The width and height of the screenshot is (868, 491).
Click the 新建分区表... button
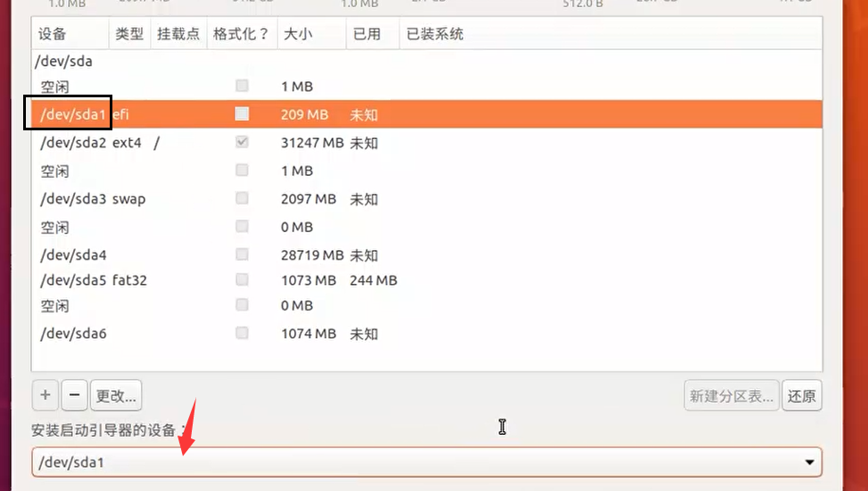coord(731,396)
